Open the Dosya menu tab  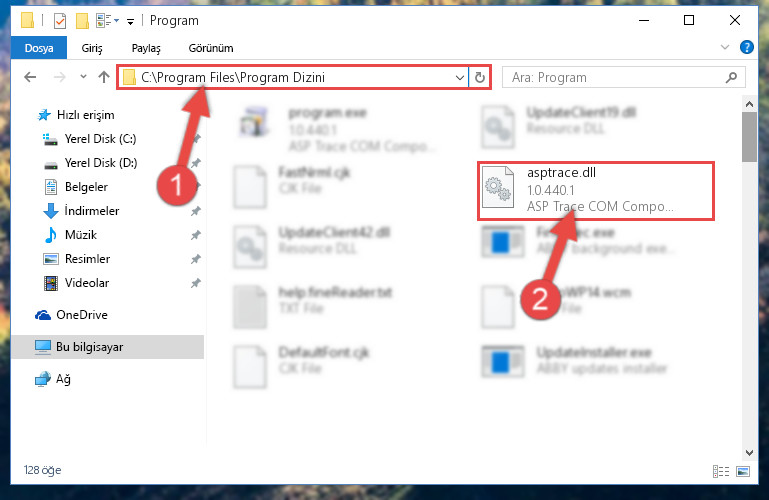[x=39, y=48]
